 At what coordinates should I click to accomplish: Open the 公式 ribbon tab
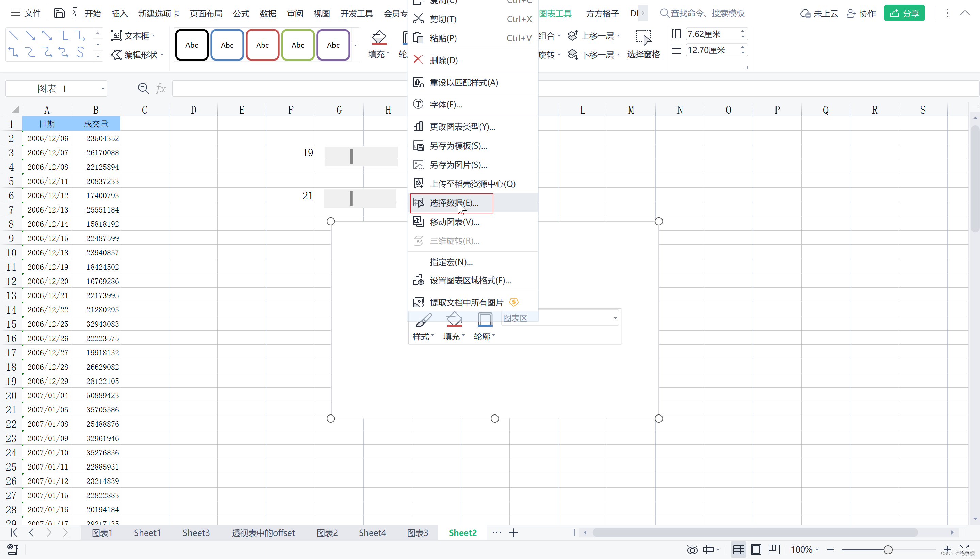[x=241, y=14]
